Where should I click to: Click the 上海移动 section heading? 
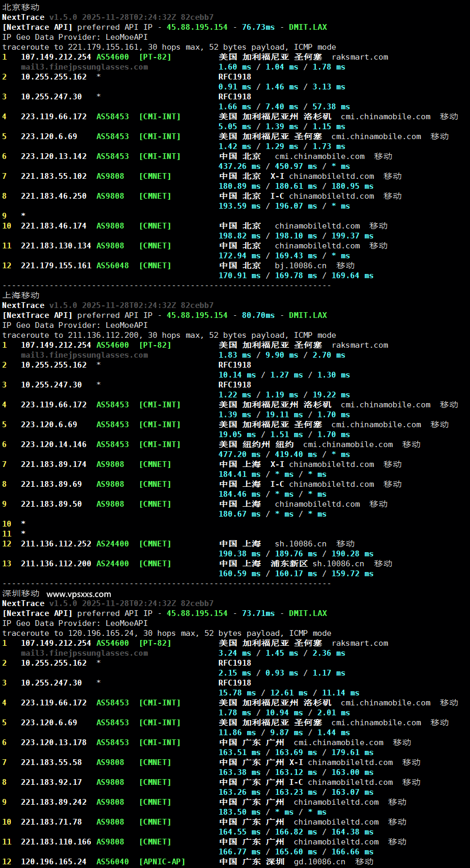pos(21,295)
